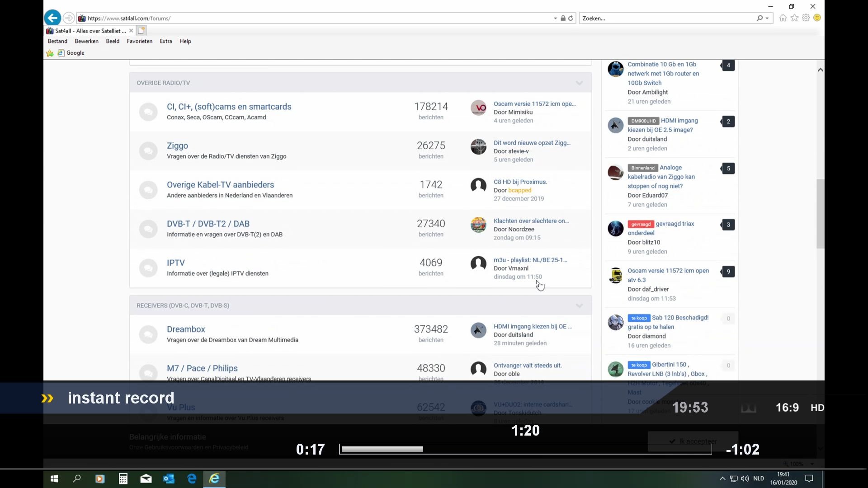
Task: Click the Add to favorites bar icon
Action: pyautogui.click(x=50, y=53)
